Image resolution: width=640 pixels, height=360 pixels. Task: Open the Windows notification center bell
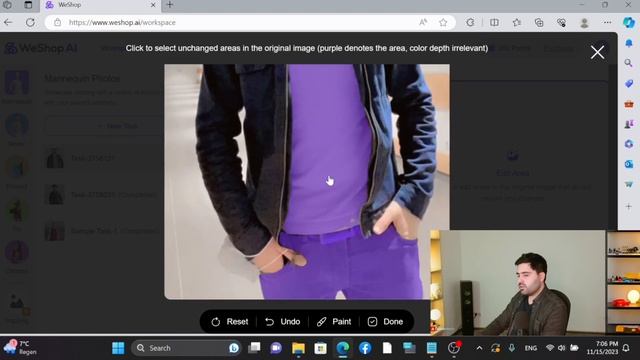[x=626, y=348]
